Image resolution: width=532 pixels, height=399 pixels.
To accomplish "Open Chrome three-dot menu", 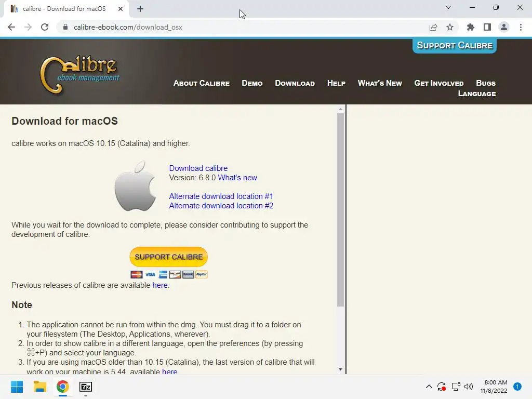I will [x=521, y=27].
